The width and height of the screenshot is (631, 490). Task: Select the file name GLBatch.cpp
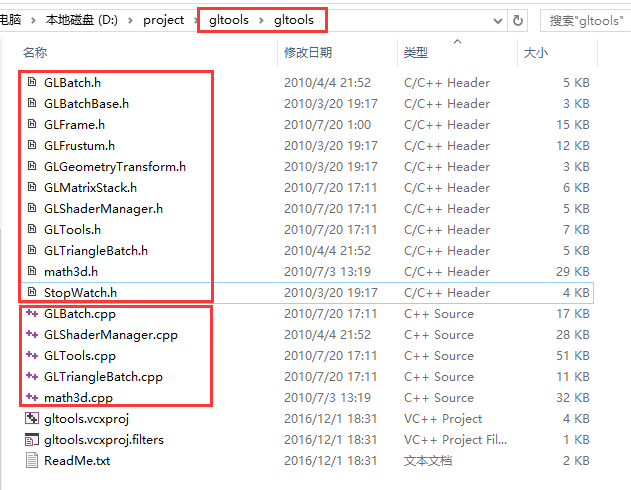coord(80,313)
